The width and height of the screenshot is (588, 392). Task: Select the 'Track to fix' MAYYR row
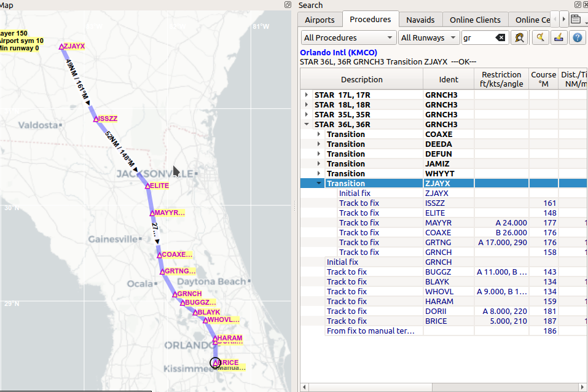(443, 222)
